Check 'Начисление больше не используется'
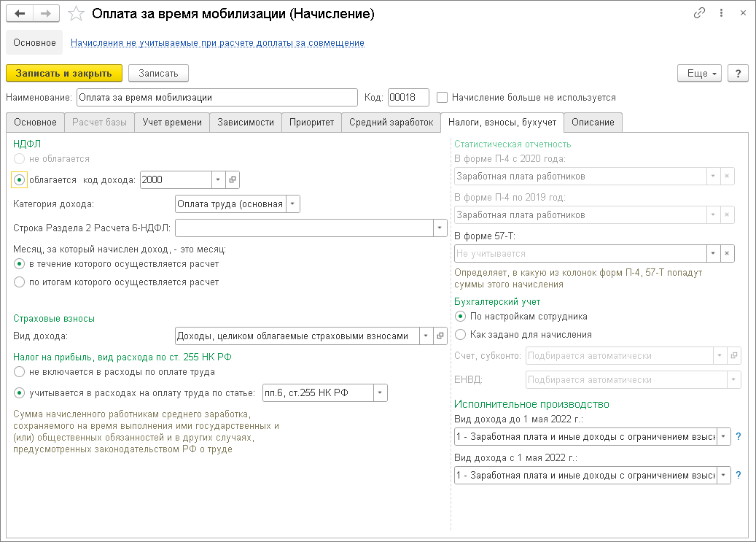Viewport: 756px width, 542px height. (442, 98)
